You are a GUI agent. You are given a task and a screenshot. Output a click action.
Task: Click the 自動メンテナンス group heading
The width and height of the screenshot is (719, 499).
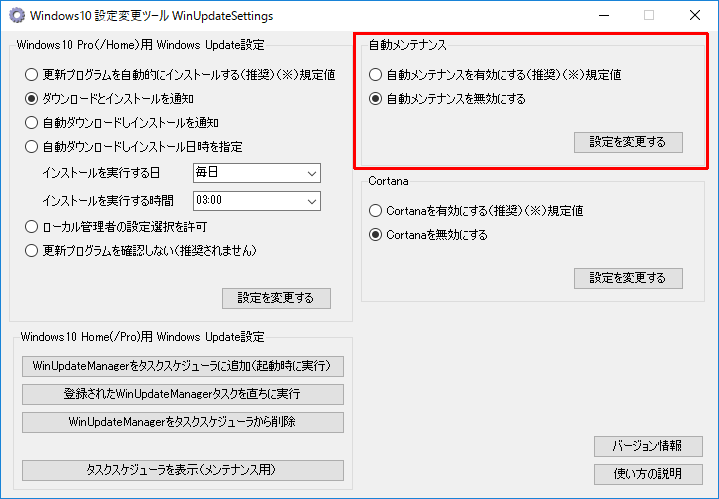click(407, 44)
